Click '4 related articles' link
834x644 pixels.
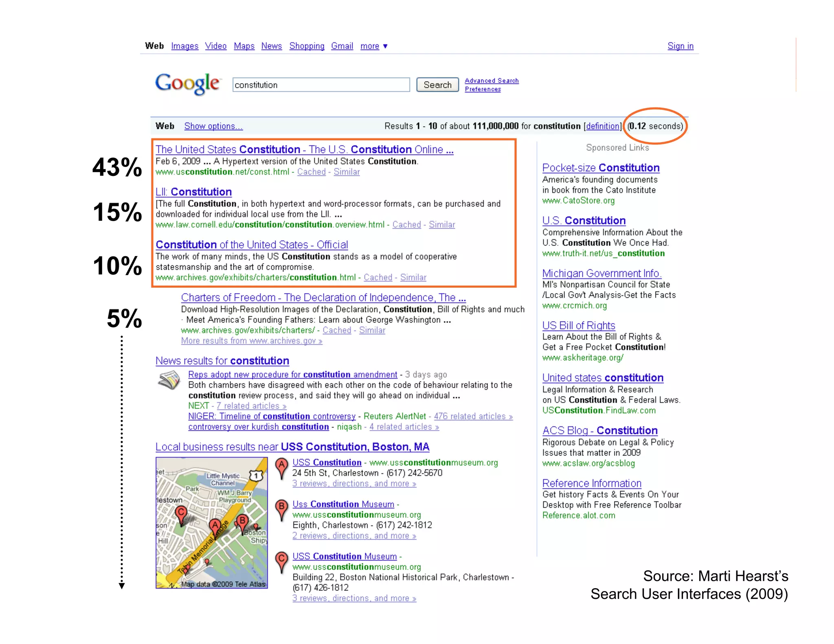pos(404,427)
